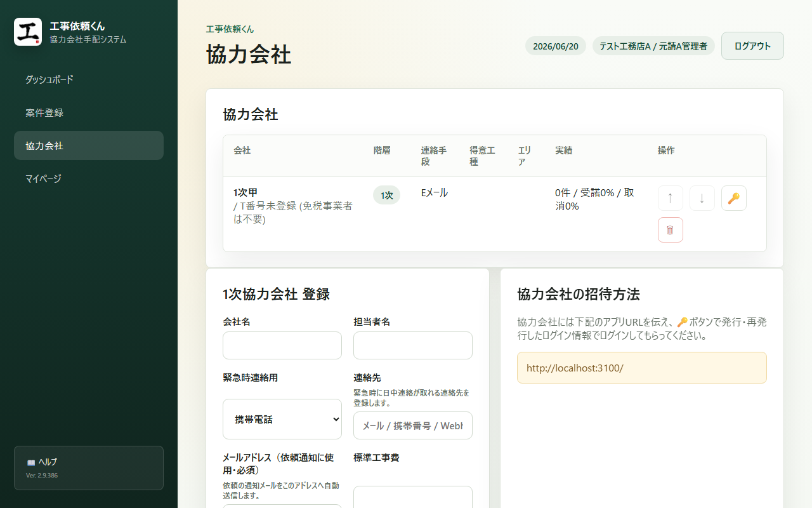Screen dimensions: 812x508
Task: Click the Eメール contact method cell
Action: coord(435,192)
